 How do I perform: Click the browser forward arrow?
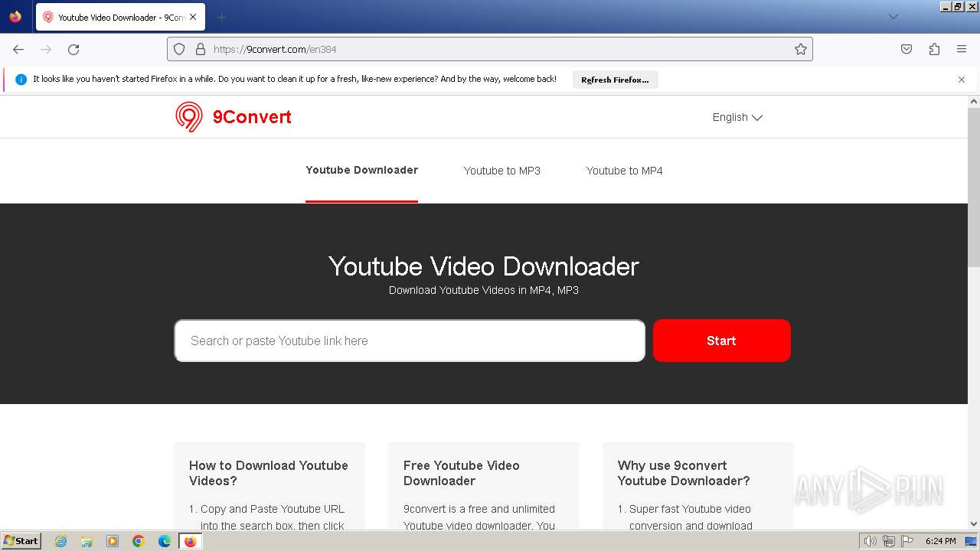[46, 49]
